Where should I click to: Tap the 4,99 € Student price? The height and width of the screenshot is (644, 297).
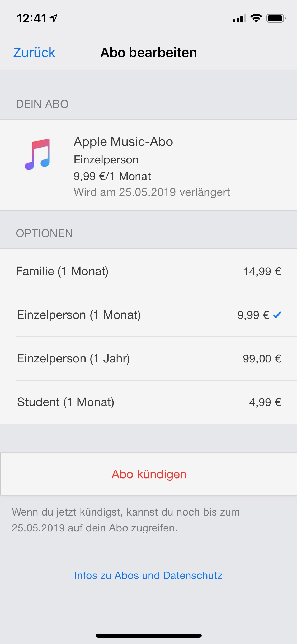point(265,402)
